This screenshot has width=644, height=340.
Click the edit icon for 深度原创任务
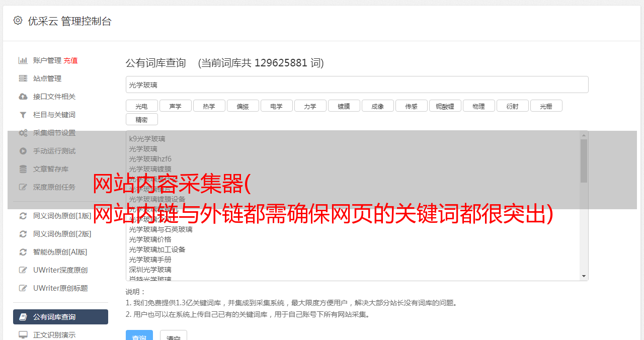[23, 187]
